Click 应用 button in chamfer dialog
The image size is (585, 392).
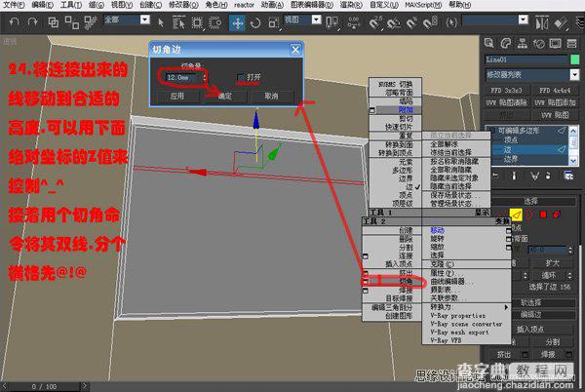[x=177, y=96]
